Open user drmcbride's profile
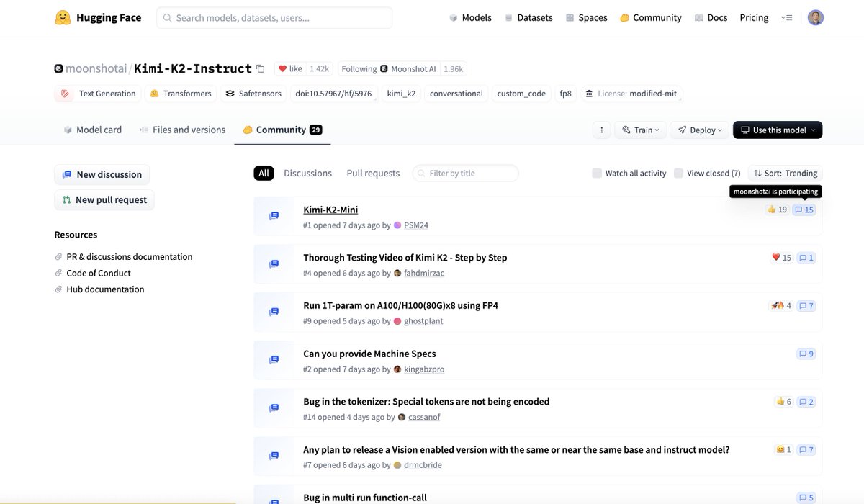This screenshot has width=864, height=504. tap(423, 465)
